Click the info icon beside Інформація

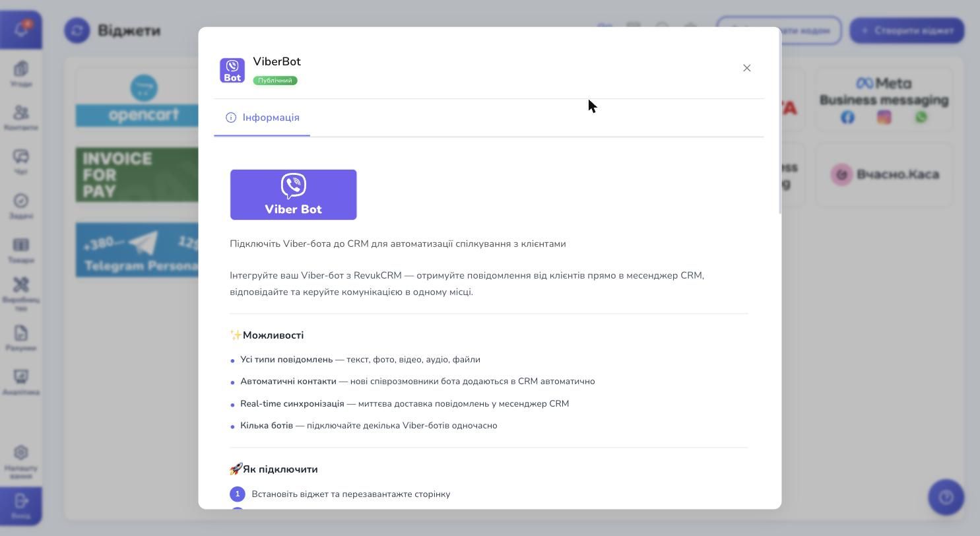pyautogui.click(x=231, y=117)
